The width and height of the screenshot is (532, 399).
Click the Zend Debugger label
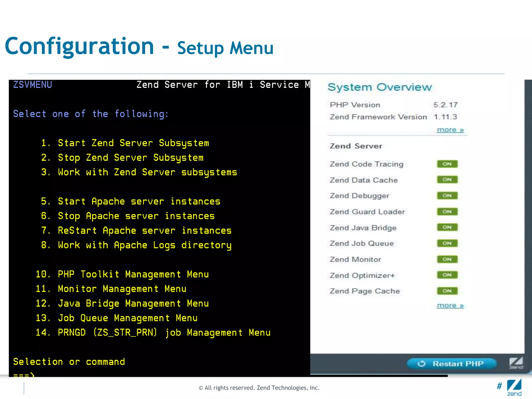360,196
